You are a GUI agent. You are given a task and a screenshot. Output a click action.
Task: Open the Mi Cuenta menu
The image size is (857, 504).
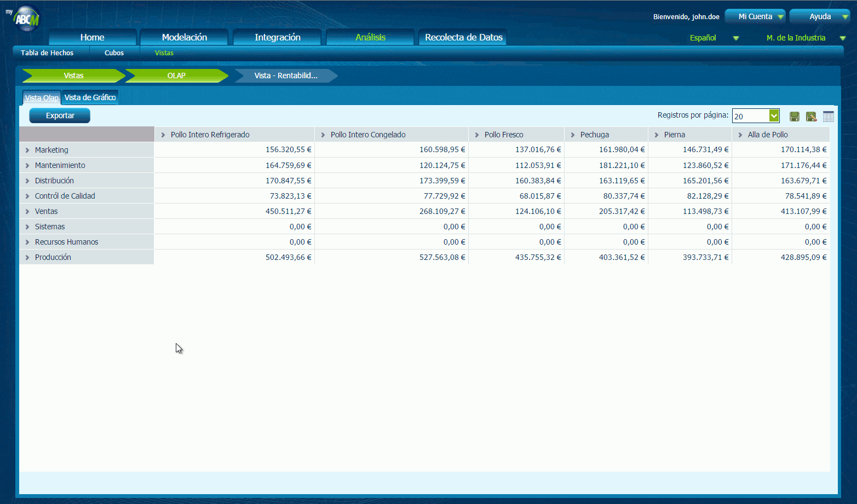(755, 16)
